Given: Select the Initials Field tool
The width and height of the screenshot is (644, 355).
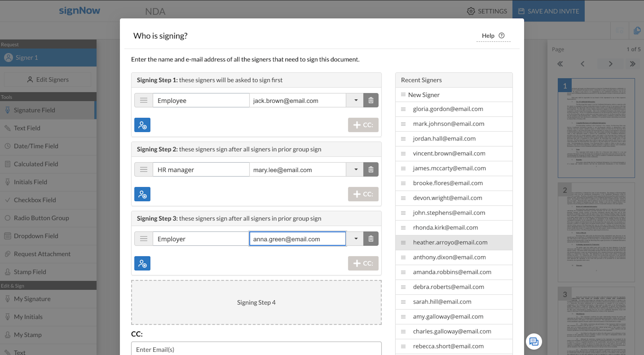Looking at the screenshot, I should (x=30, y=182).
